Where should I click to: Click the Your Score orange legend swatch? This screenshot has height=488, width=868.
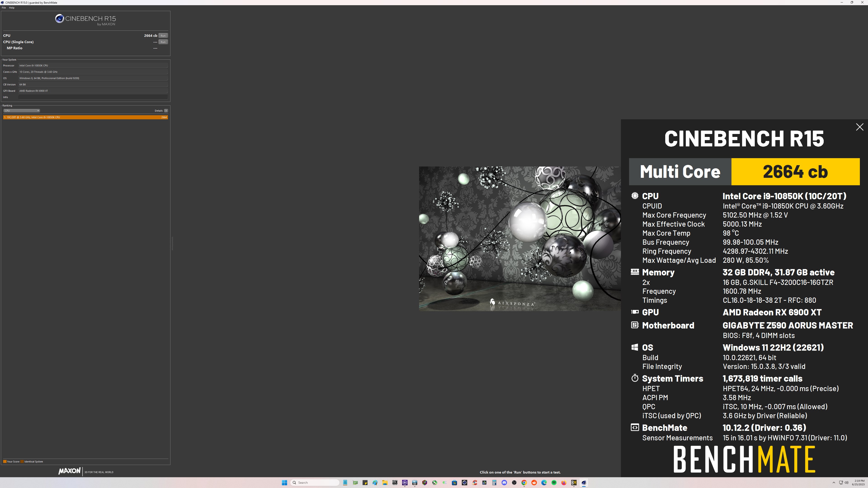click(5, 461)
